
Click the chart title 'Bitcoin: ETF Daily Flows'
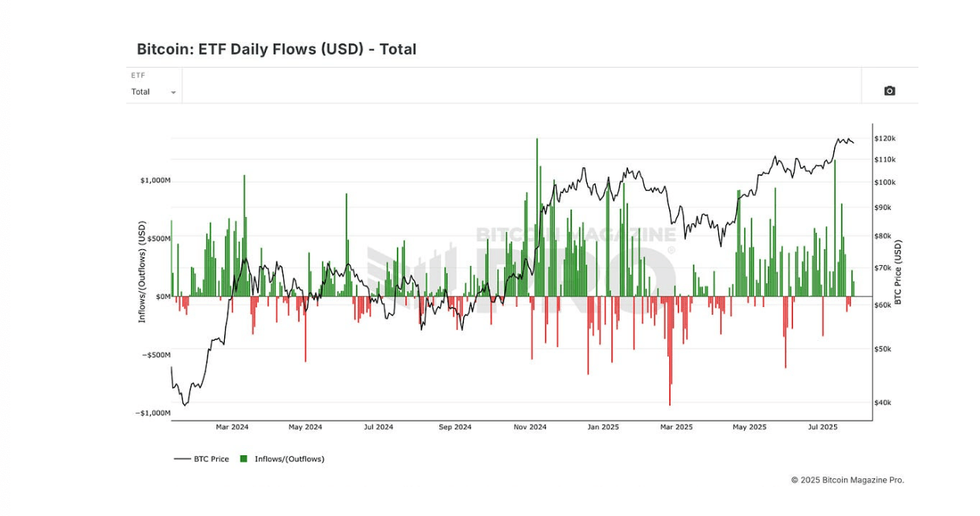tap(276, 49)
